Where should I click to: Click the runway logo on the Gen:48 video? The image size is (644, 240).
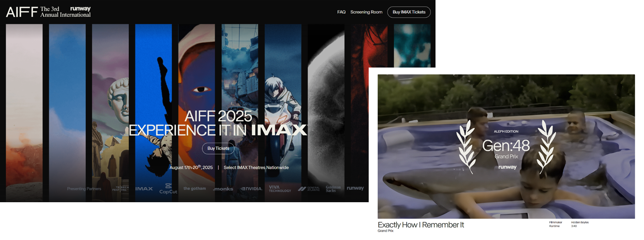point(507,167)
